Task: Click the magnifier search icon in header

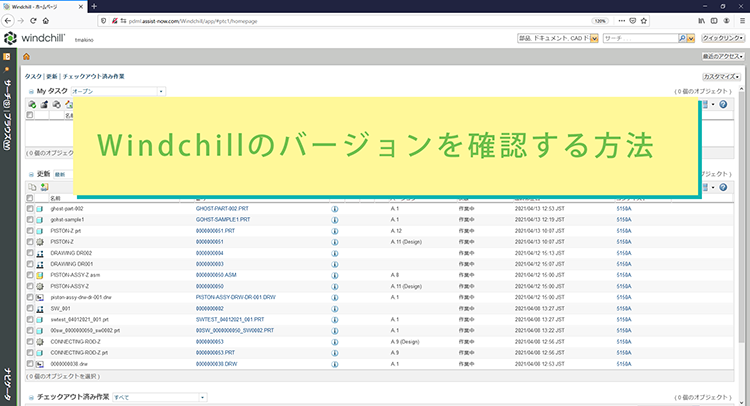Action: tap(682, 38)
